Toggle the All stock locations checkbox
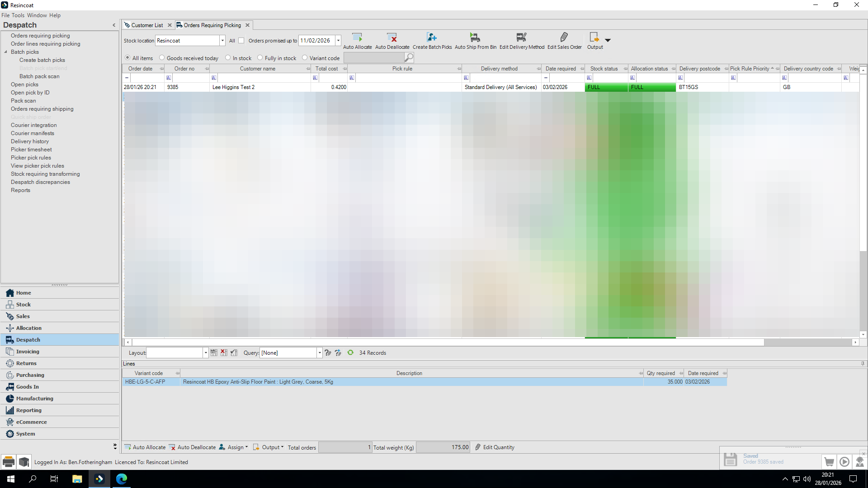 (x=241, y=41)
